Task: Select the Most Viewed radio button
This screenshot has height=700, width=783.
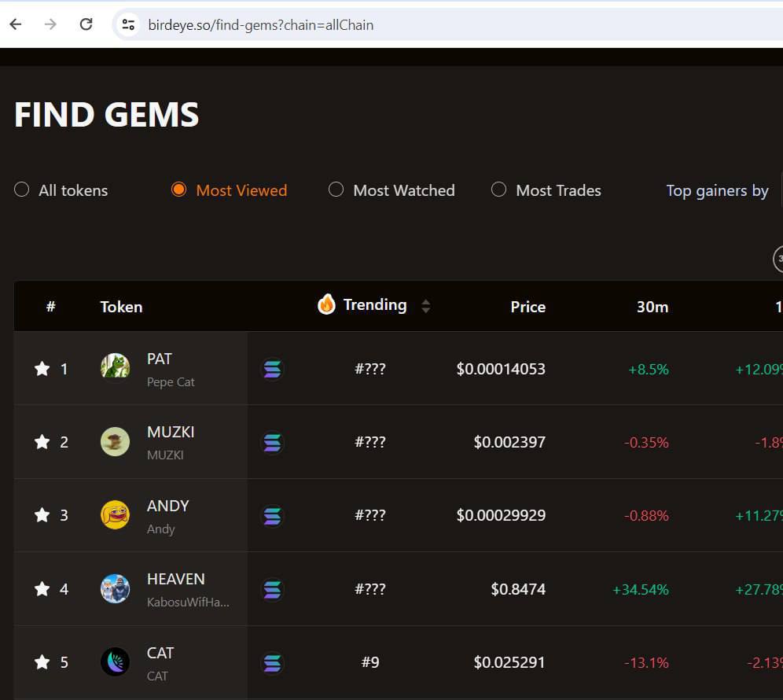Action: 178,190
